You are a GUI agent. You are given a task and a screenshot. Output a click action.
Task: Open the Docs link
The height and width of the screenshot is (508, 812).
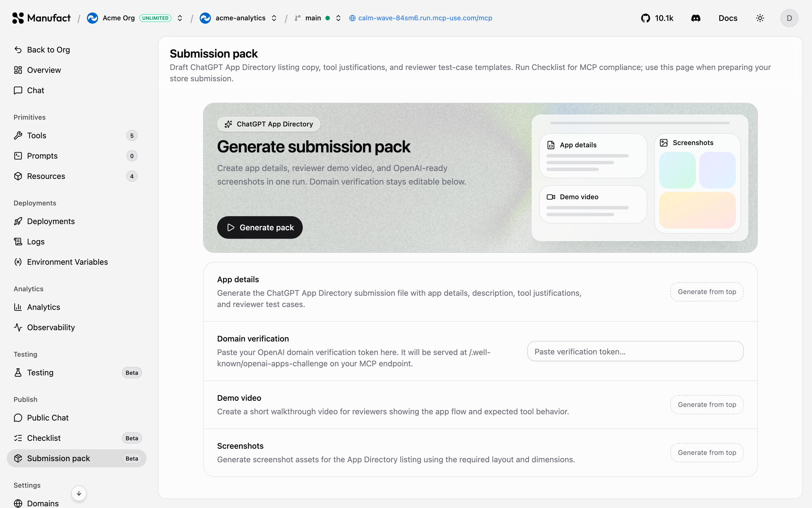point(728,18)
